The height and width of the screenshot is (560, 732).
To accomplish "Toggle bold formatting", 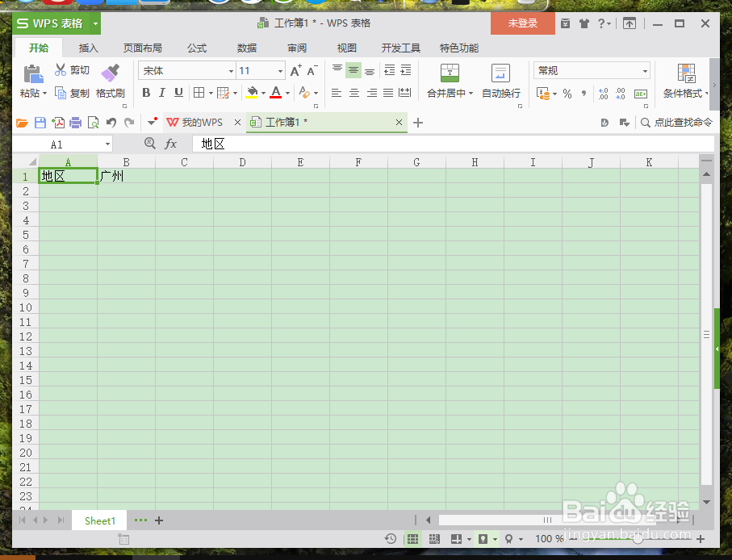I will (x=146, y=93).
